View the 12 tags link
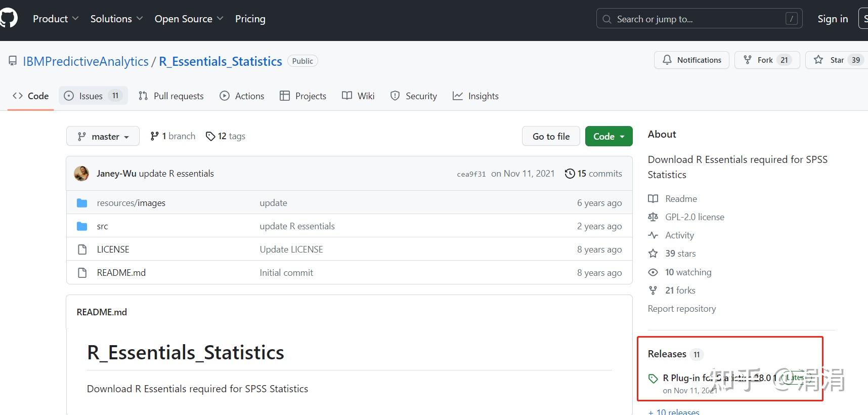Viewport: 868px width, 415px height. 225,136
